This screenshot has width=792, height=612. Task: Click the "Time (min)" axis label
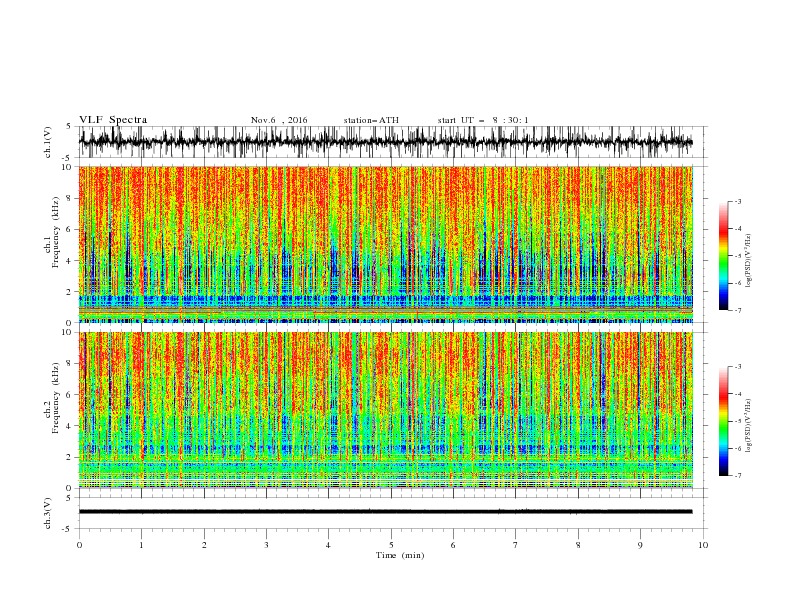[400, 555]
